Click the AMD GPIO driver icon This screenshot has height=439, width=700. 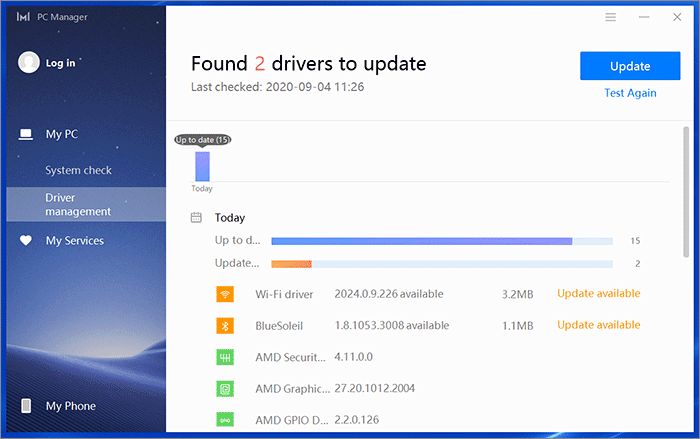[x=225, y=419]
